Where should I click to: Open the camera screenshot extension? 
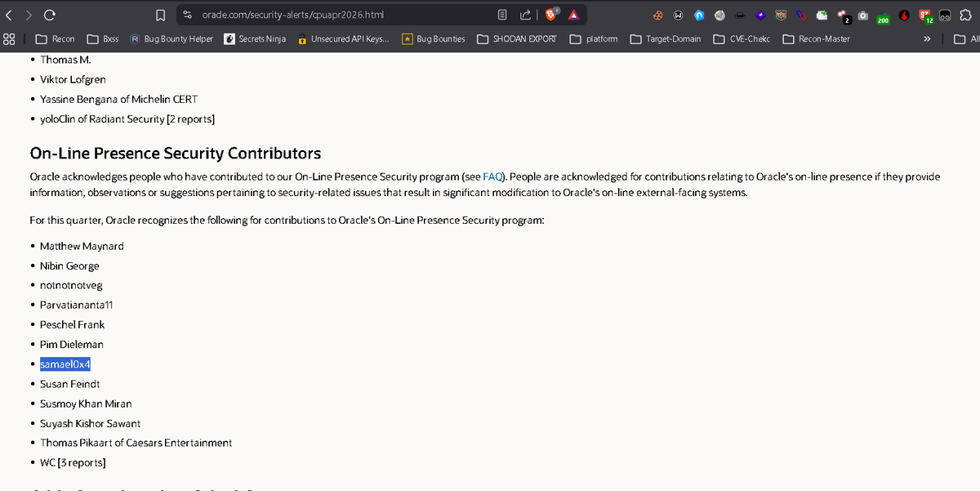pyautogui.click(x=862, y=15)
